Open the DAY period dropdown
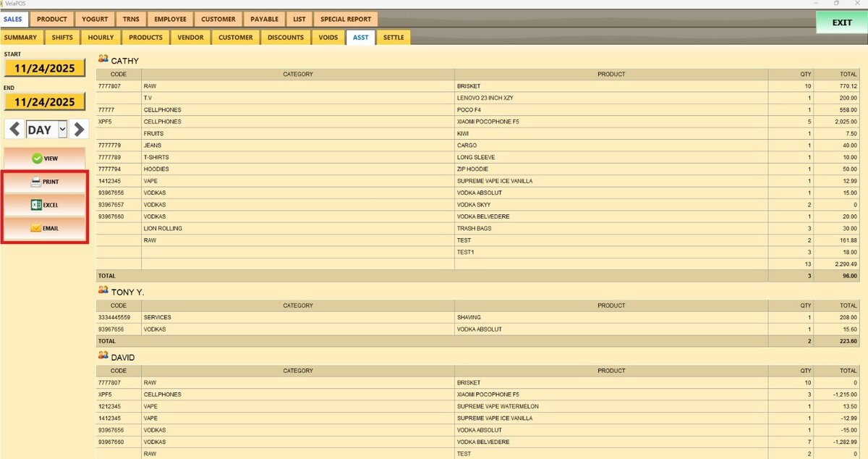 point(47,130)
